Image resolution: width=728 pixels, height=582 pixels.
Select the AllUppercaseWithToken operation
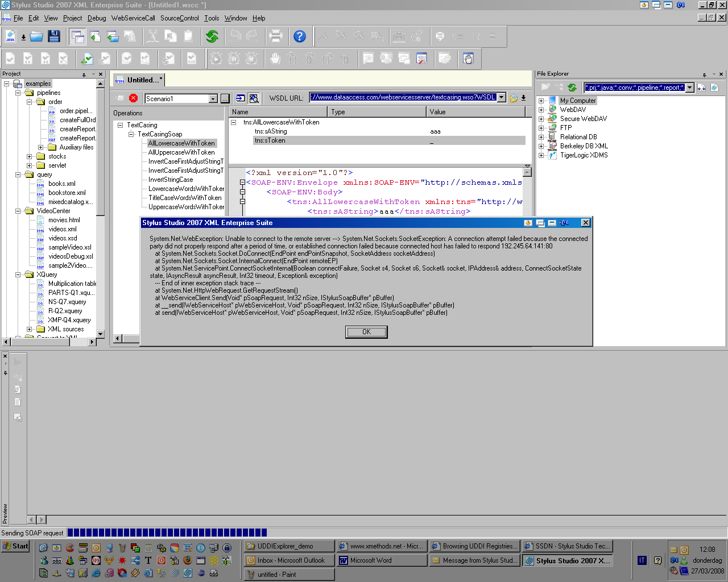181,152
